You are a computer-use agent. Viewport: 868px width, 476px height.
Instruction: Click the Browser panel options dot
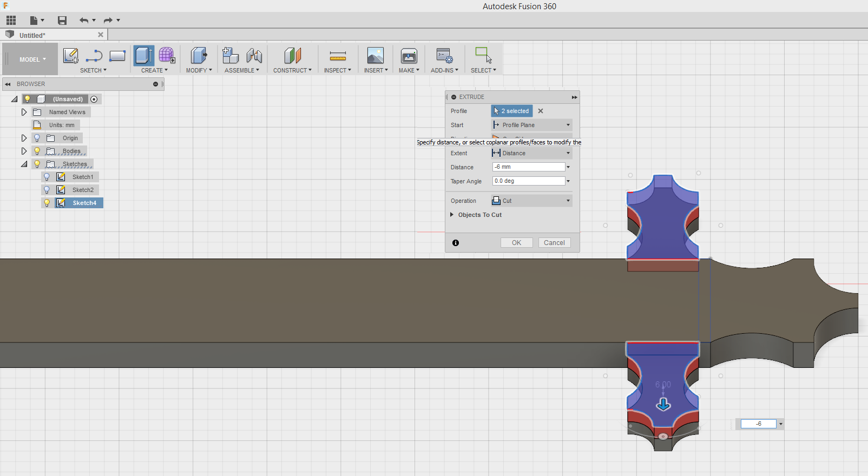[x=155, y=84]
